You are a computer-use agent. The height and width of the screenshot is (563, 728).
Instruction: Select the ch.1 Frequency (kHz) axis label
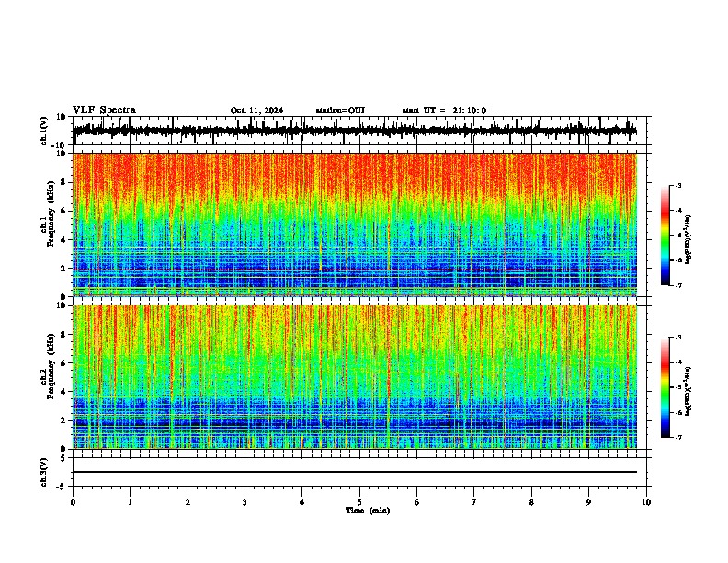coord(47,214)
